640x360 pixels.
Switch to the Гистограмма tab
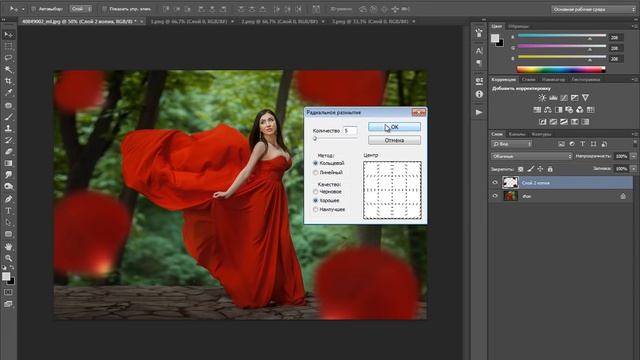coord(586,80)
